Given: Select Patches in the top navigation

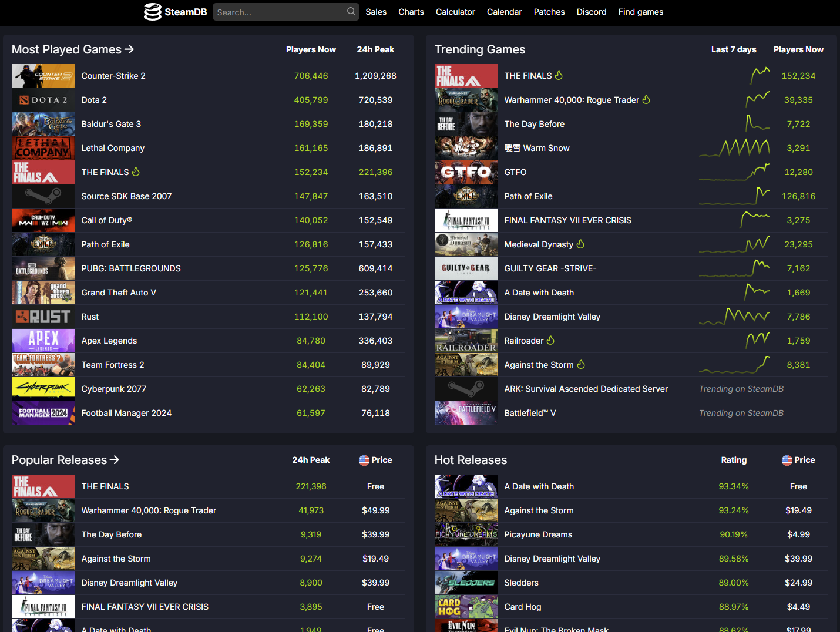Looking at the screenshot, I should (x=549, y=12).
